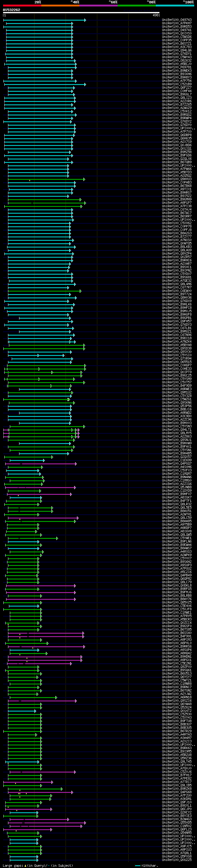This screenshot has width=197, height=868.
Task: Click the orange ~40% identity legend bar
Action: 60,6
